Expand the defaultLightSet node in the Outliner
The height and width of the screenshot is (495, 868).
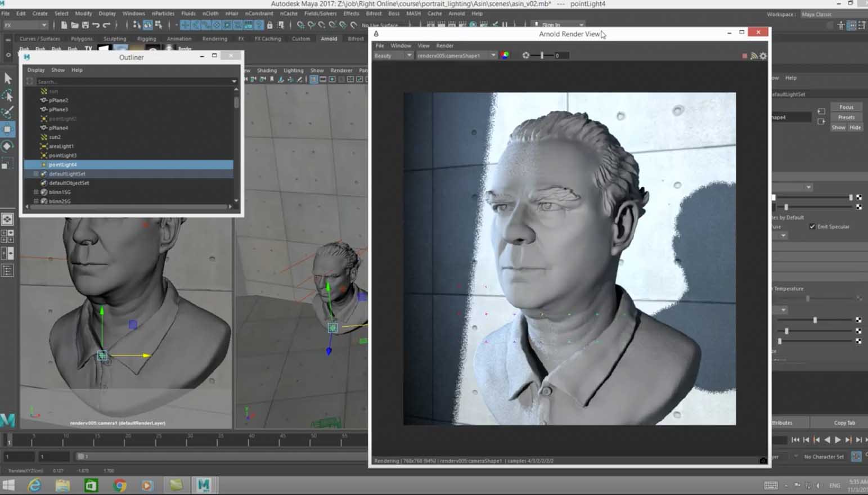36,174
